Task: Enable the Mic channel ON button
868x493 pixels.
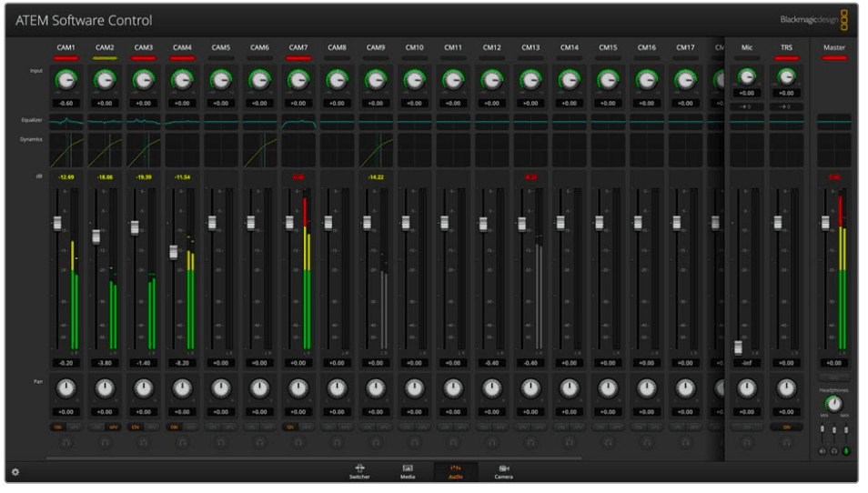Action: [747, 428]
